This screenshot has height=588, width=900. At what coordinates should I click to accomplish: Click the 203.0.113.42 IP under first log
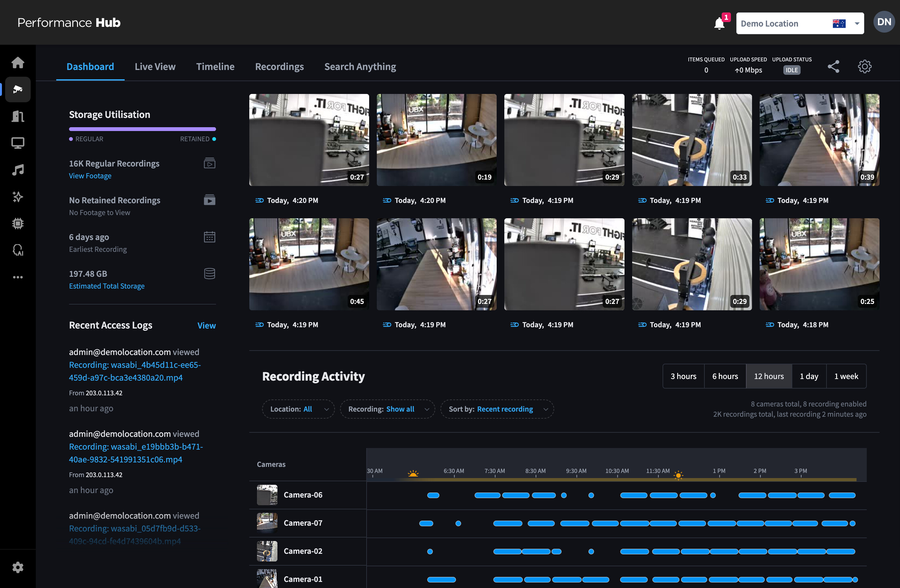[104, 393]
